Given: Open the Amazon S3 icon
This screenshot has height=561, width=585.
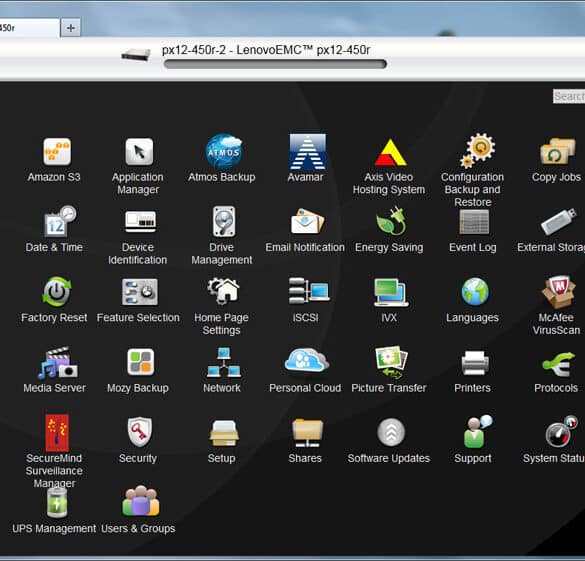Looking at the screenshot, I should pyautogui.click(x=57, y=151).
